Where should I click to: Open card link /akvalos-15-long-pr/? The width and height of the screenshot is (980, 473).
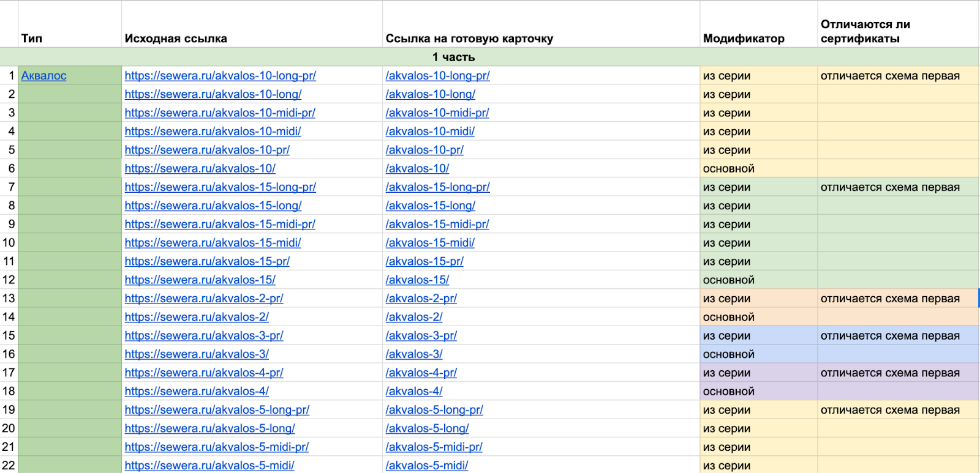[x=438, y=187]
